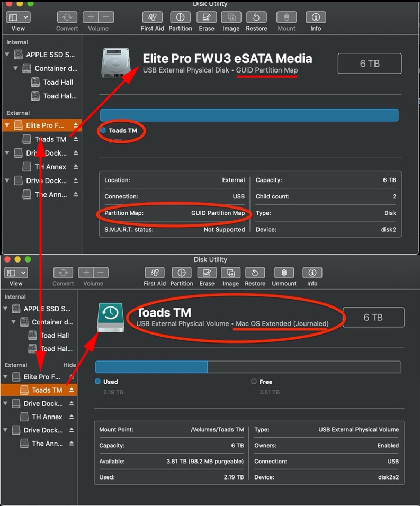Click blue partition usage bar in top window

[249, 115]
